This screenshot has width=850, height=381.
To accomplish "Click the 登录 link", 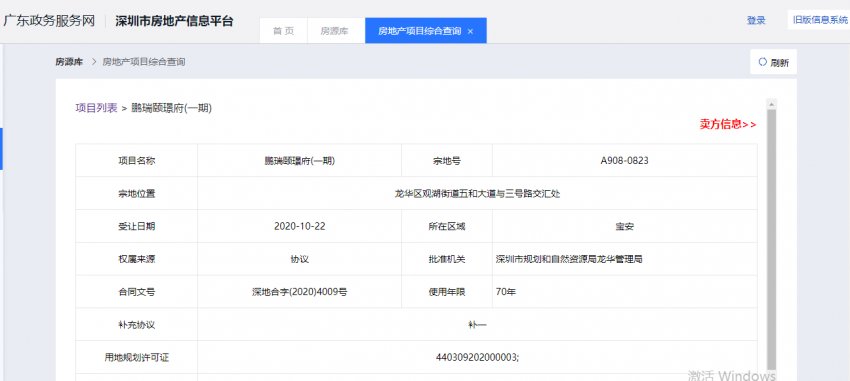I will click(x=756, y=21).
